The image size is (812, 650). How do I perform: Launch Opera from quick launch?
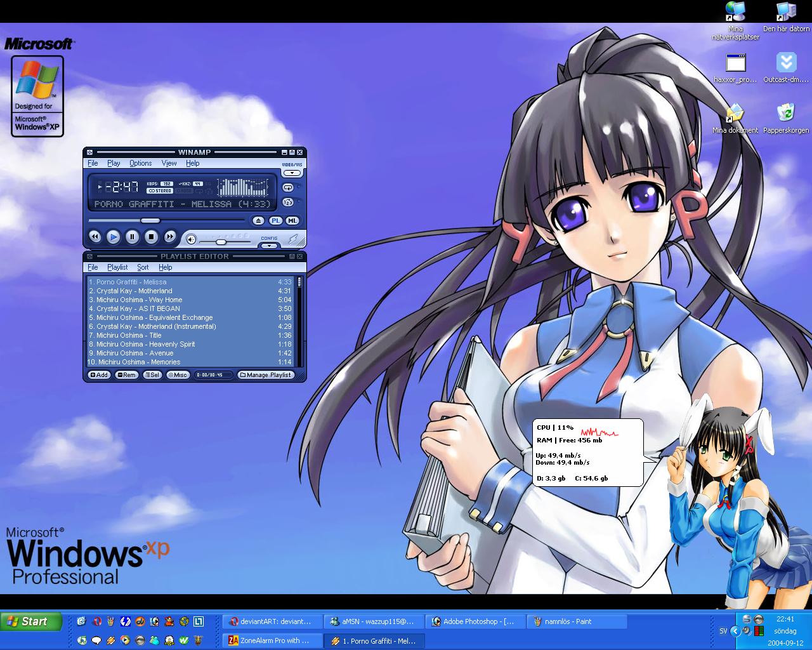96,621
